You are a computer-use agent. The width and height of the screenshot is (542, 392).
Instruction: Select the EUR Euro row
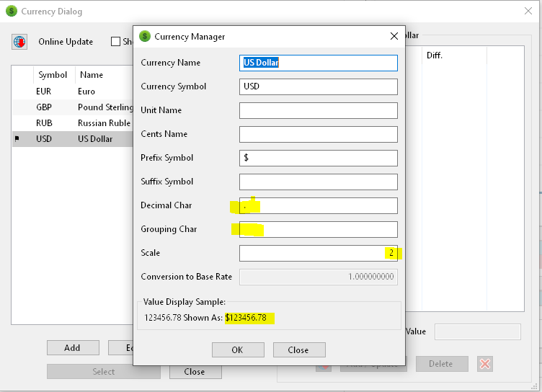(x=72, y=92)
